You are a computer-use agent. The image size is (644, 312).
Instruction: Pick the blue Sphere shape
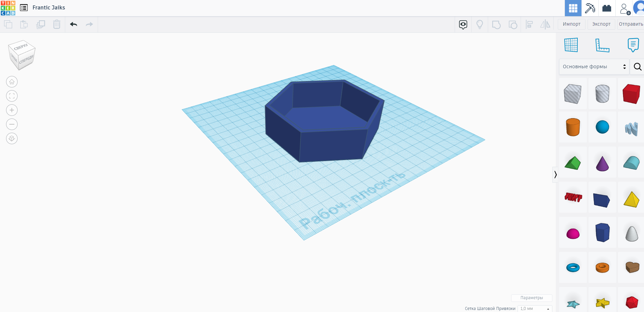(x=602, y=127)
